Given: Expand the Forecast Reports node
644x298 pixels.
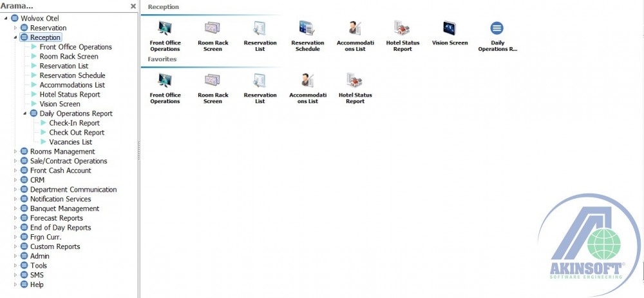Looking at the screenshot, I should tap(15, 218).
